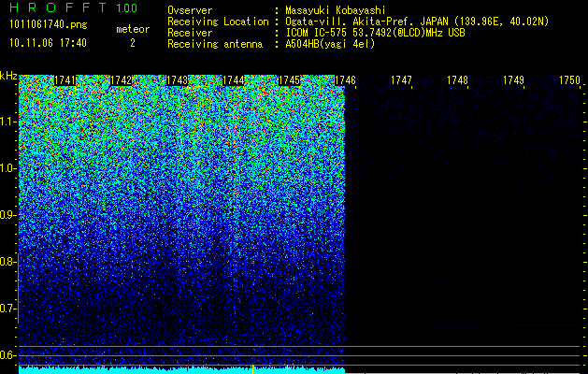588x374 pixels.
Task: Click the Receiving Location label
Action: pos(218,22)
